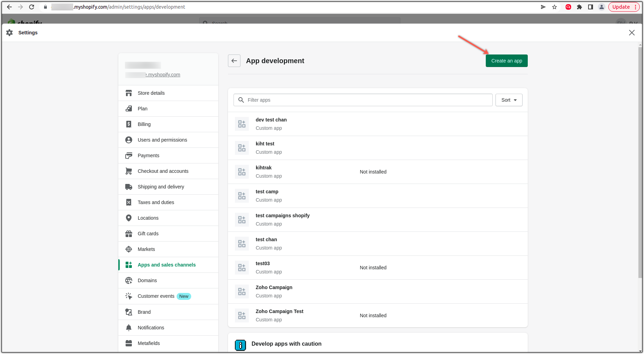Click the Markets globe icon

[x=129, y=249]
